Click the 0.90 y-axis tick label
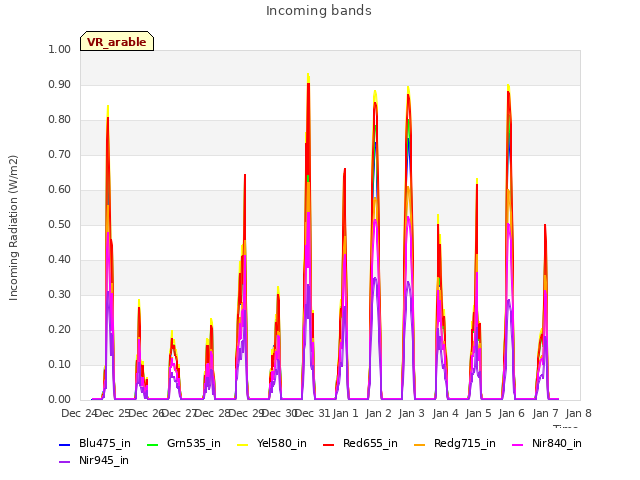640x480 pixels. pos(60,84)
